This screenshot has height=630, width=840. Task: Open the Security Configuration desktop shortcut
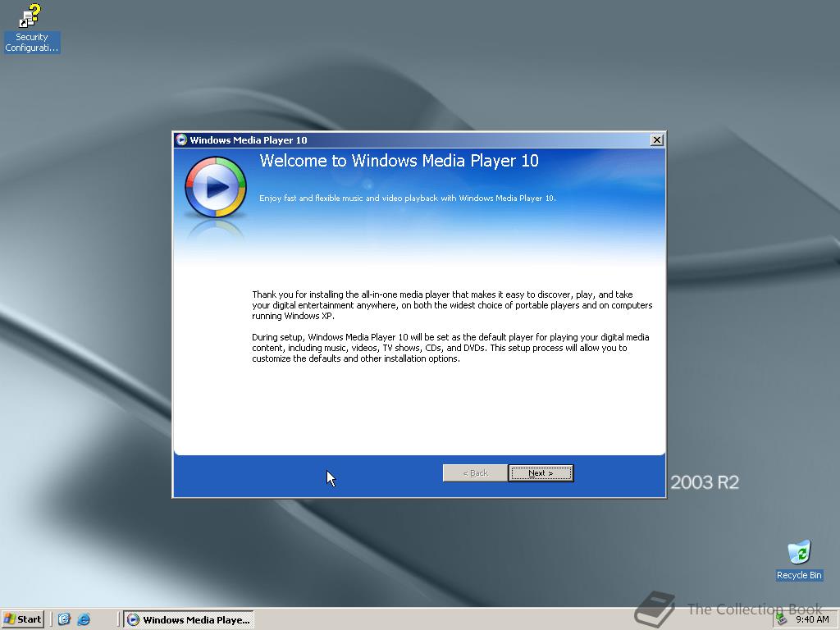click(x=32, y=28)
